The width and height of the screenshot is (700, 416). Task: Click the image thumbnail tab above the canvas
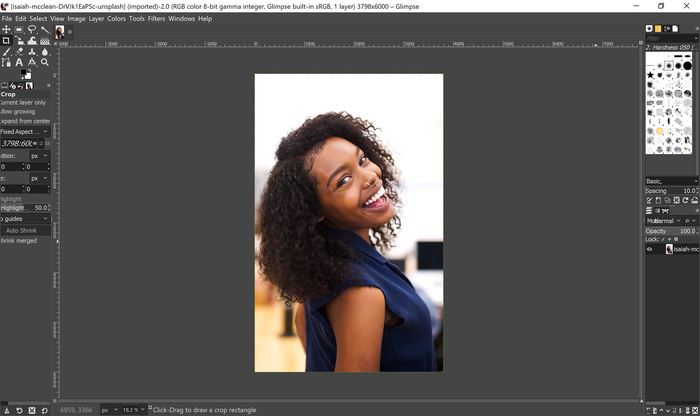(x=60, y=32)
